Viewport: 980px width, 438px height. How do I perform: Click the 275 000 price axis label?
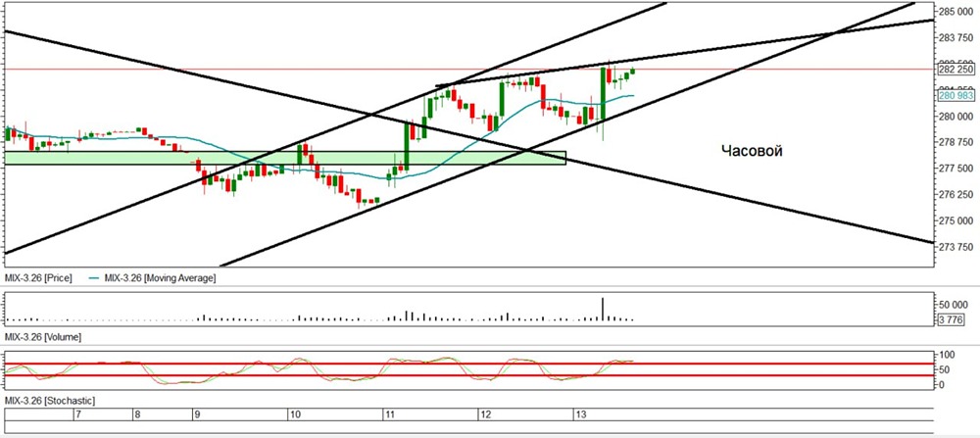click(955, 220)
